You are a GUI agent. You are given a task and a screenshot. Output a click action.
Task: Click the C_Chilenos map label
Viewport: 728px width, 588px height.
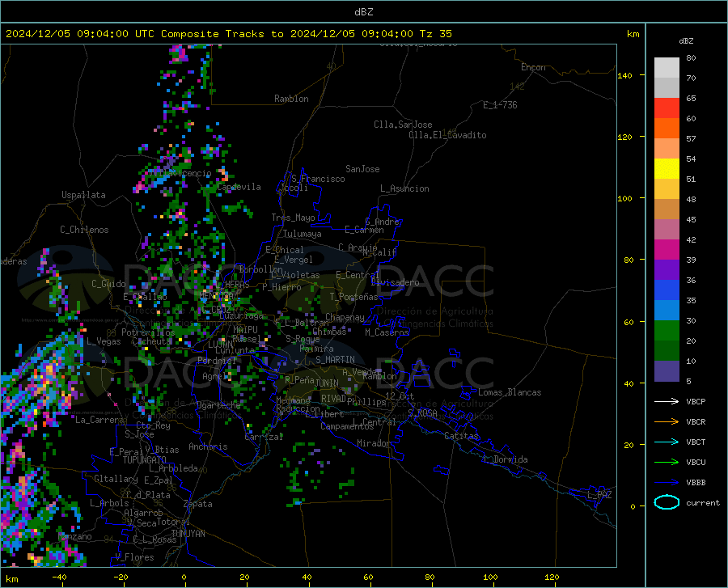(x=84, y=230)
